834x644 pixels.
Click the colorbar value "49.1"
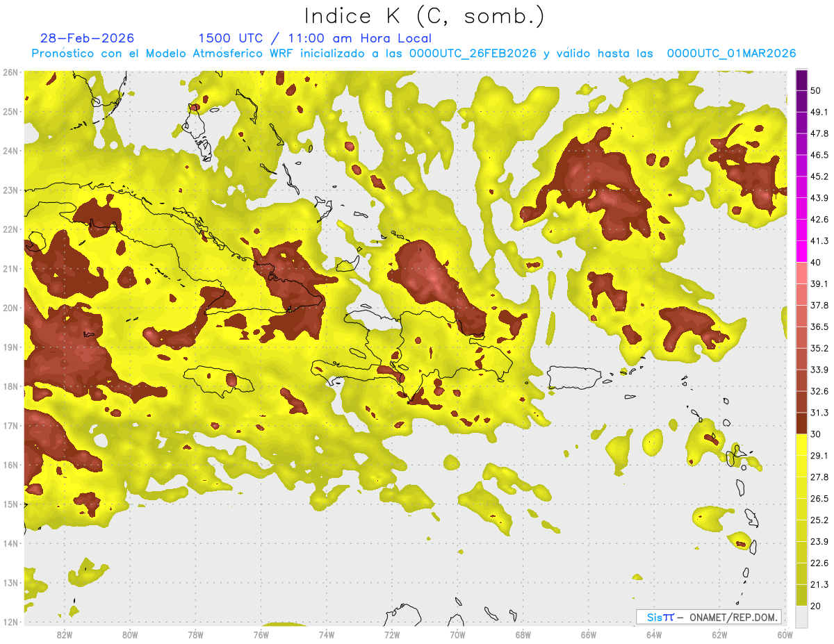[x=819, y=112]
